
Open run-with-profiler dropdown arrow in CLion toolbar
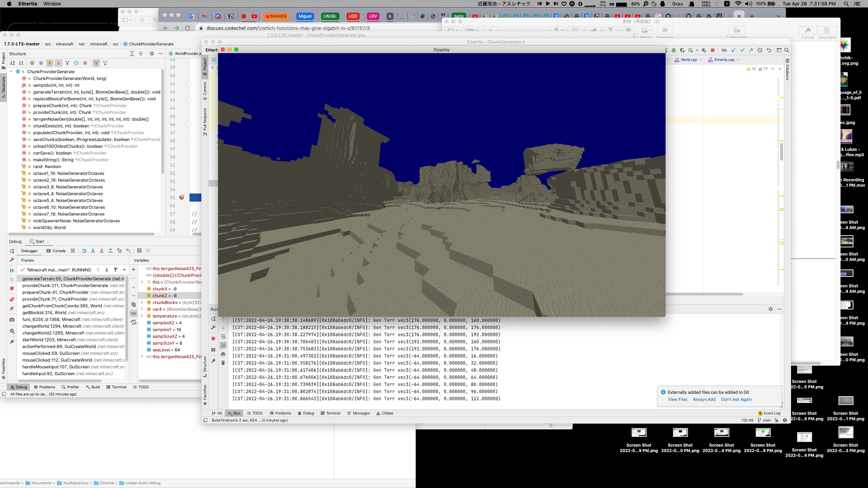coord(697,50)
